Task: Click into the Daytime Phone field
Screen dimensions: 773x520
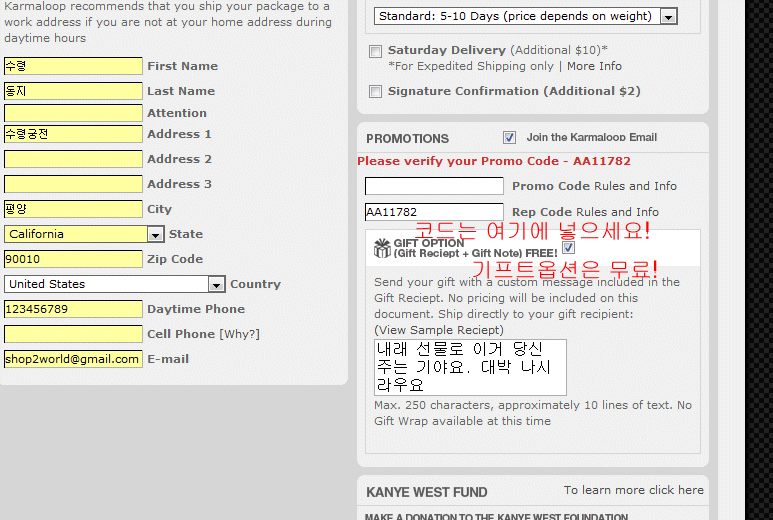Action: click(x=73, y=309)
